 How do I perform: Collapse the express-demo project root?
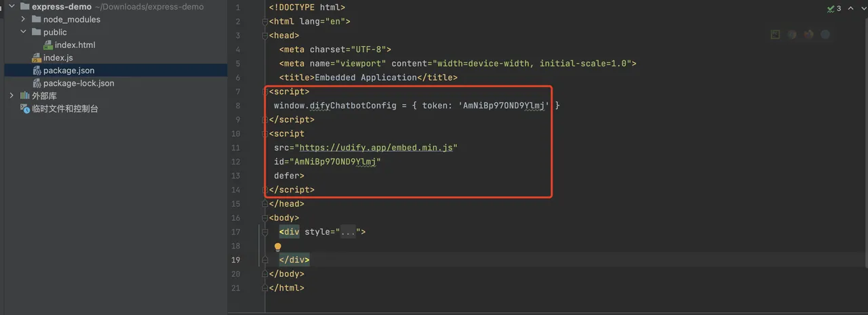coord(12,7)
